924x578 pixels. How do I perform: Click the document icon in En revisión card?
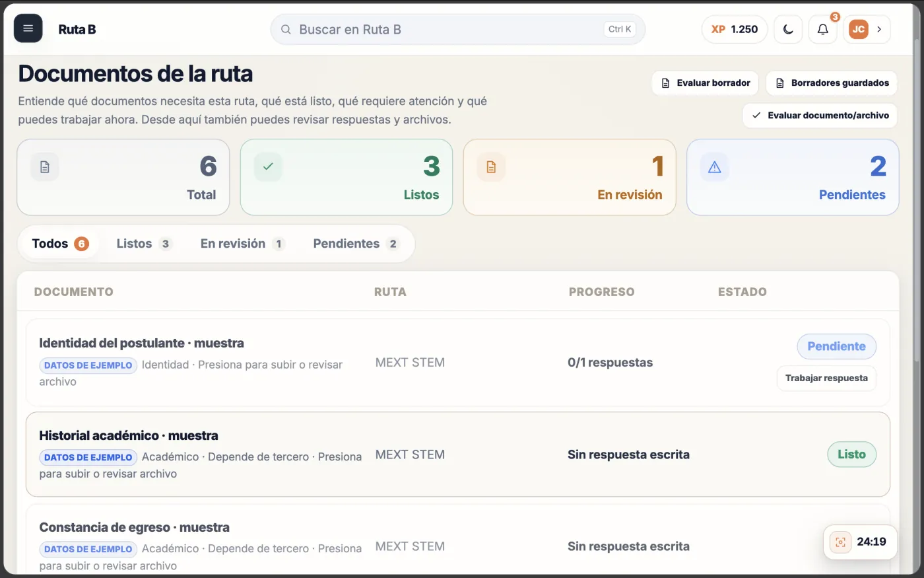(x=491, y=167)
